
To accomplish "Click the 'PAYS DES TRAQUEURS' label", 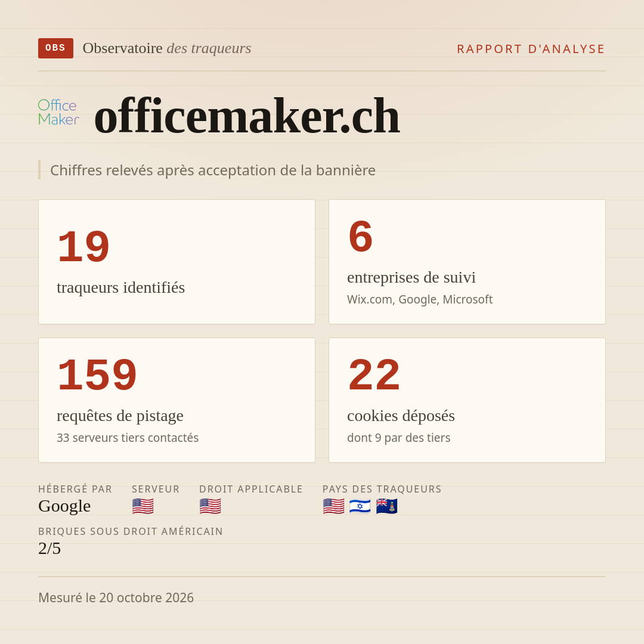I will pos(382,489).
